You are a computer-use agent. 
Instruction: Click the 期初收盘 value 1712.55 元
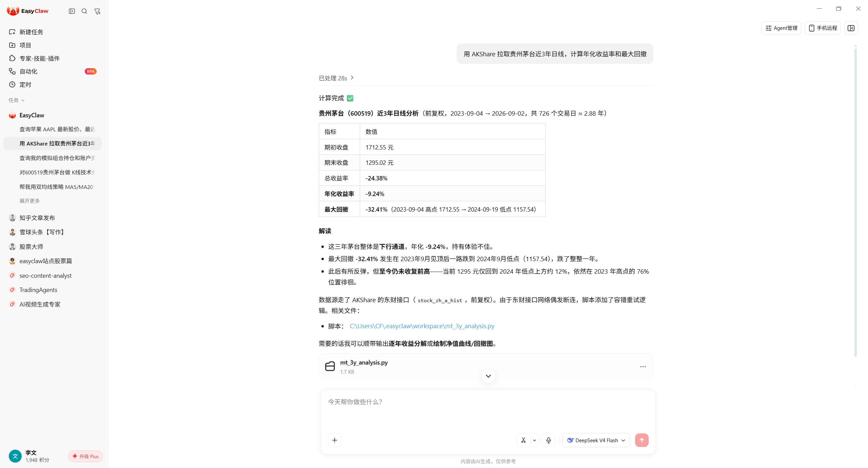(x=379, y=147)
